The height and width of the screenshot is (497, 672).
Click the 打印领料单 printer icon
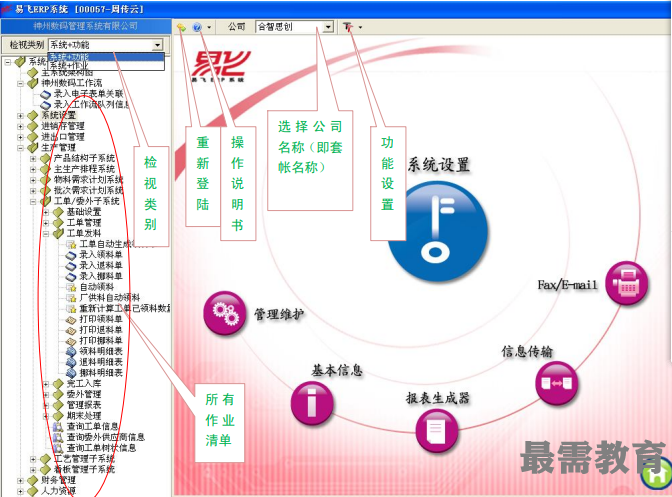(x=71, y=319)
